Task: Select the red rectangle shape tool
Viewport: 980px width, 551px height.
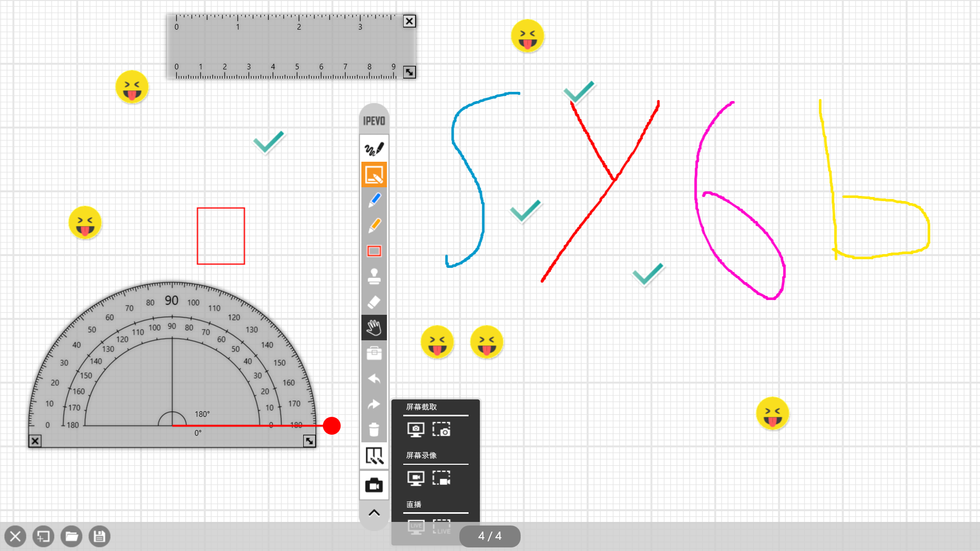Action: coord(374,251)
